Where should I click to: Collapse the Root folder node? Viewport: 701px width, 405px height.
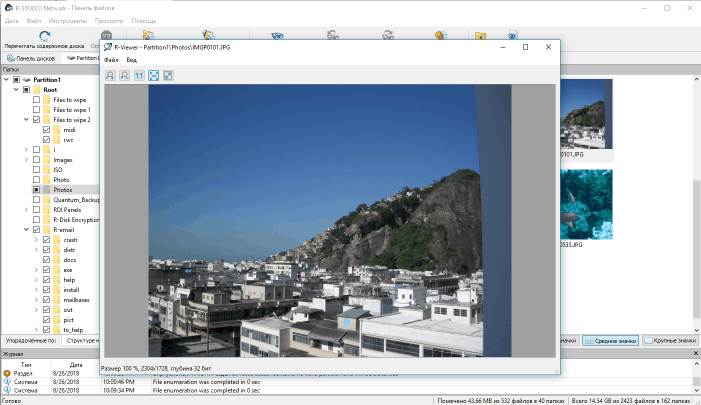16,89
